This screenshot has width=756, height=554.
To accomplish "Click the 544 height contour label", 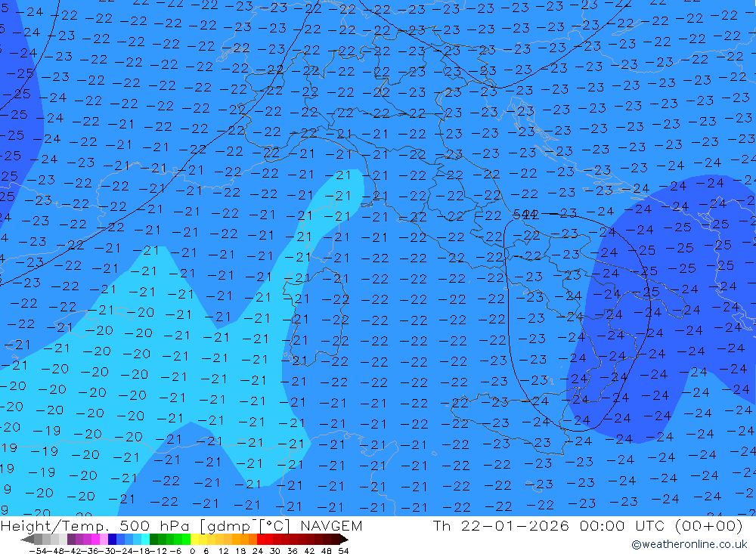I will 525,214.
